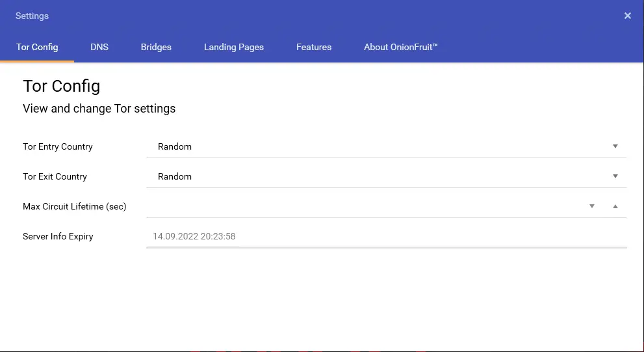The height and width of the screenshot is (352, 644).
Task: Click the 'View and change Tor settings' subtitle
Action: click(99, 109)
